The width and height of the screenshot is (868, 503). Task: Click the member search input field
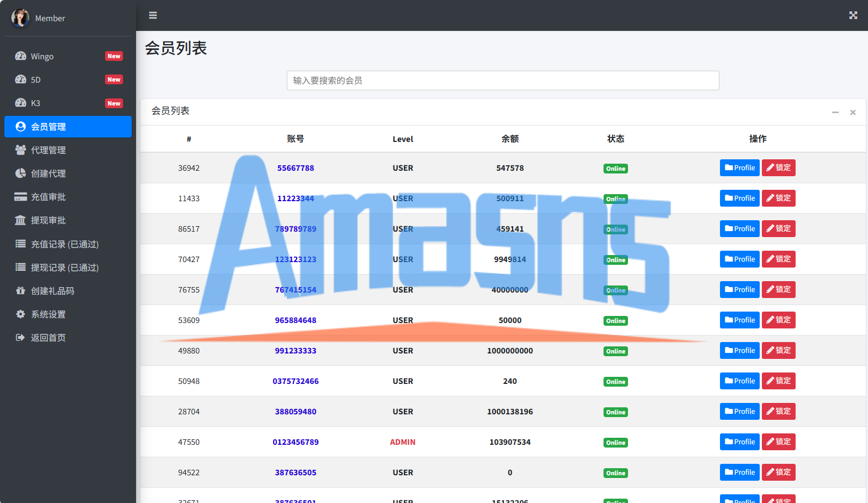click(503, 80)
